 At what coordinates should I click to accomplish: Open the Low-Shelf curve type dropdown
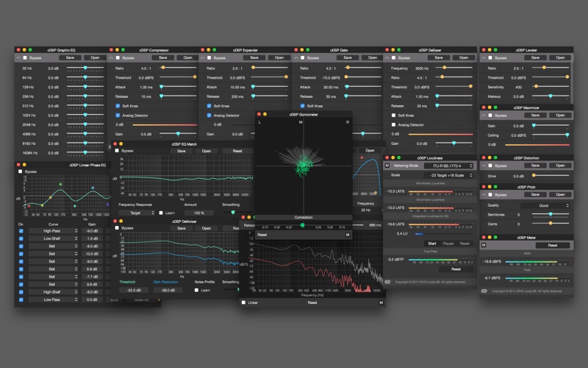point(53,238)
